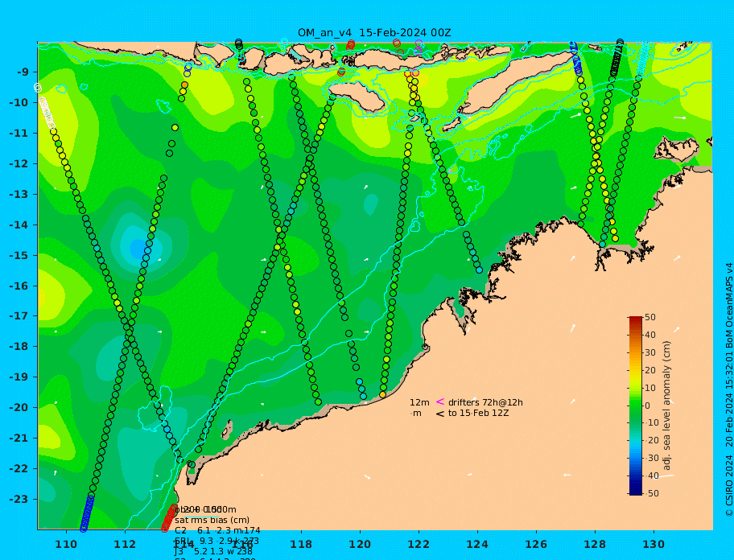Click latitude axis label -18

[x=19, y=346]
